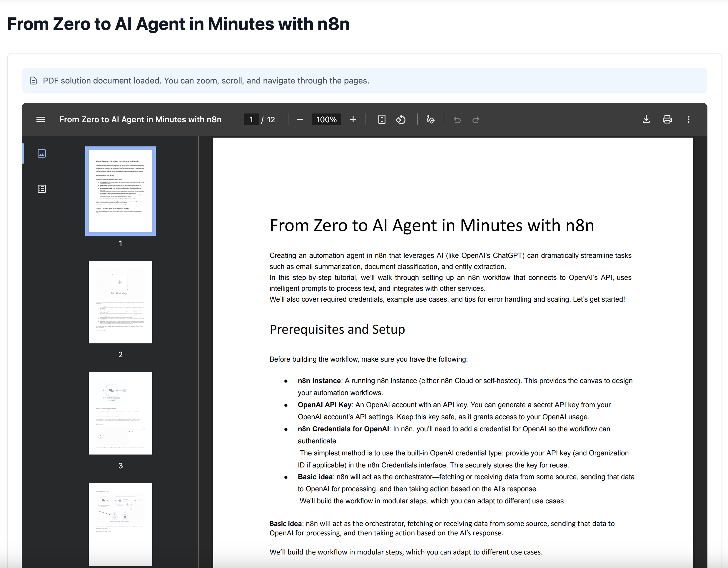Image resolution: width=728 pixels, height=568 pixels.
Task: Open the draw annotation tool
Action: point(430,119)
